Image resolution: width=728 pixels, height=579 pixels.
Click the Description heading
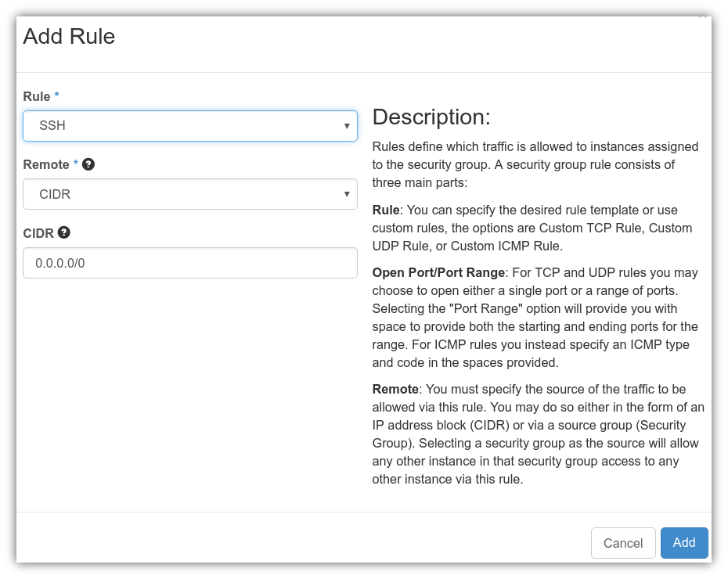(431, 117)
